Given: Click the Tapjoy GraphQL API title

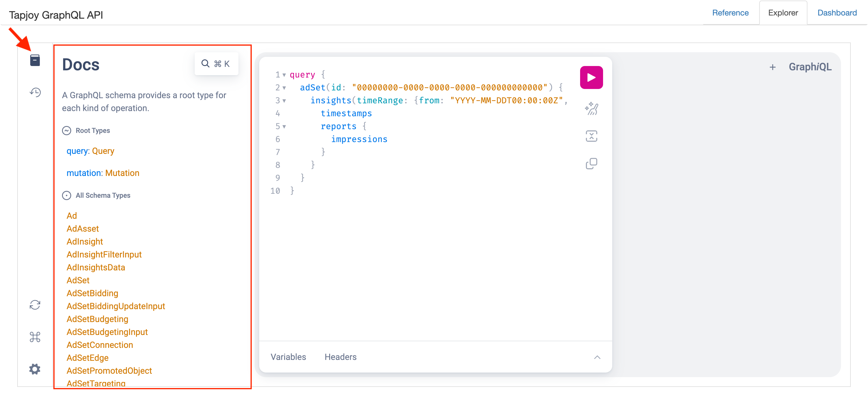Looking at the screenshot, I should (56, 15).
